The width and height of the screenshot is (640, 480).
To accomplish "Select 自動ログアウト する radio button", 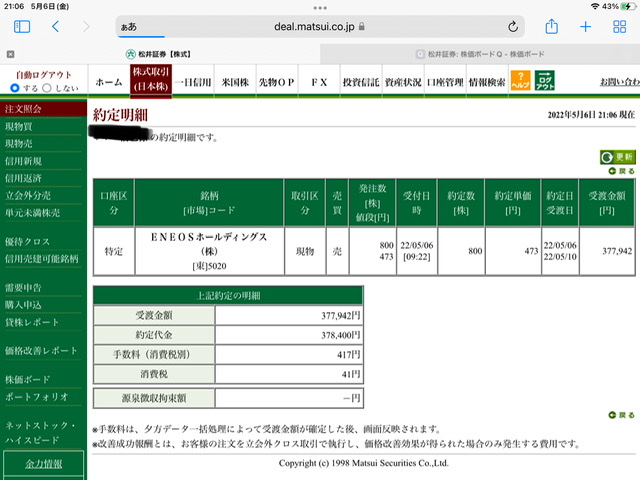I will tap(15, 88).
